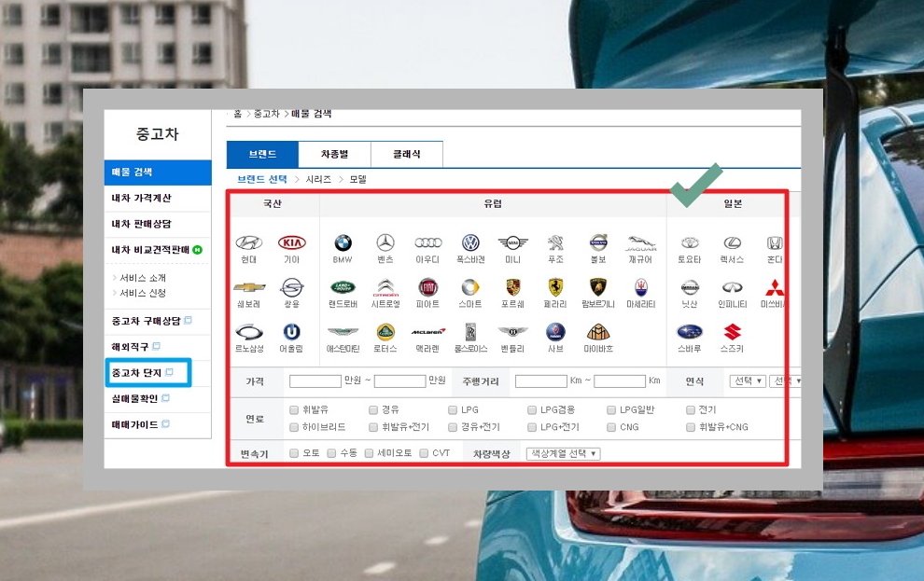This screenshot has height=581, width=924.
Task: Click the maximum mileage Km field
Action: 620,381
